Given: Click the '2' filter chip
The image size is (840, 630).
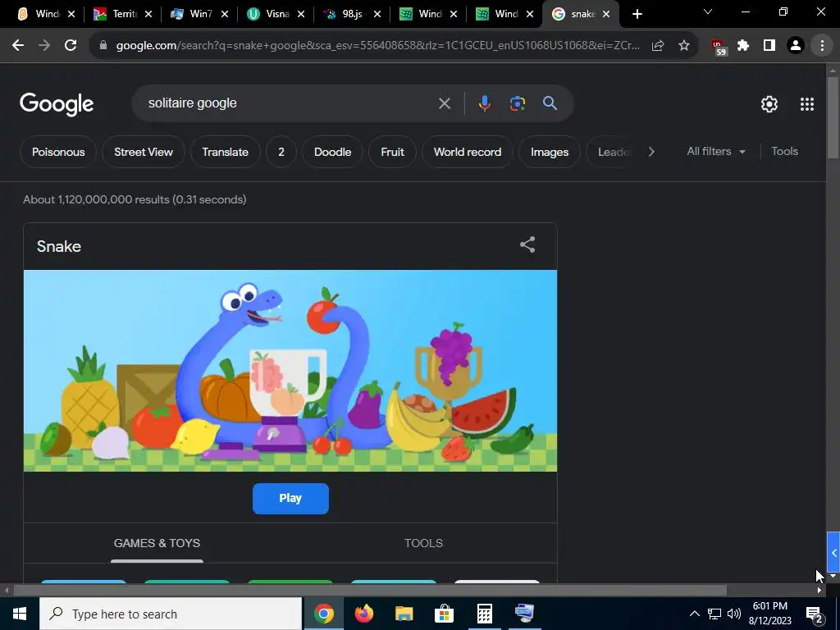Looking at the screenshot, I should [x=281, y=152].
